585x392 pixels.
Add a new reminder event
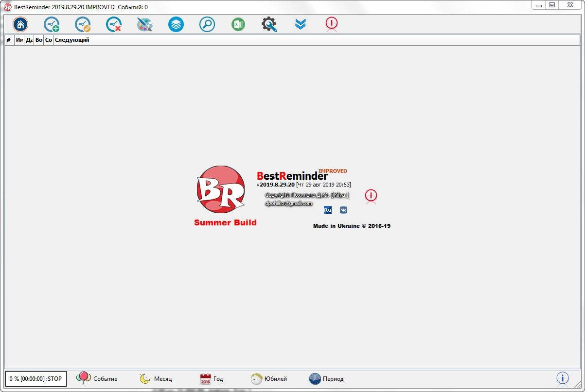click(x=52, y=24)
